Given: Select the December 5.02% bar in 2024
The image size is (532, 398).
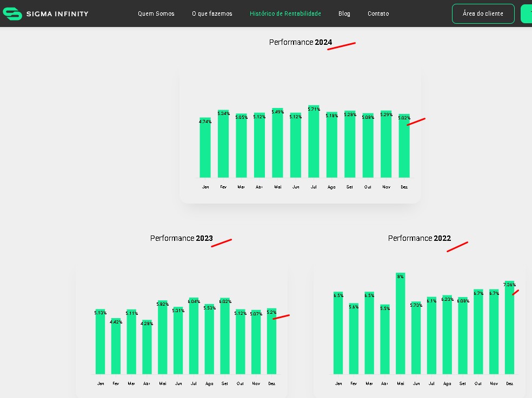Looking at the screenshot, I should click(404, 147).
